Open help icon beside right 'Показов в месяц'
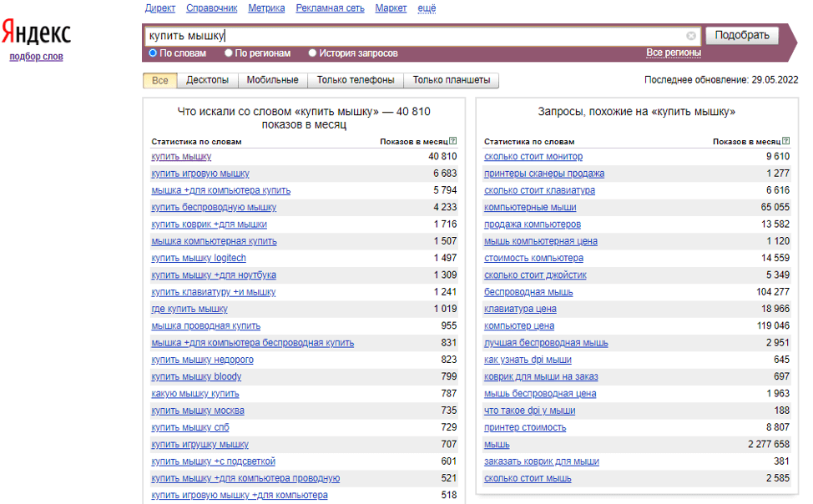Image resolution: width=813 pixels, height=504 pixels. point(786,140)
